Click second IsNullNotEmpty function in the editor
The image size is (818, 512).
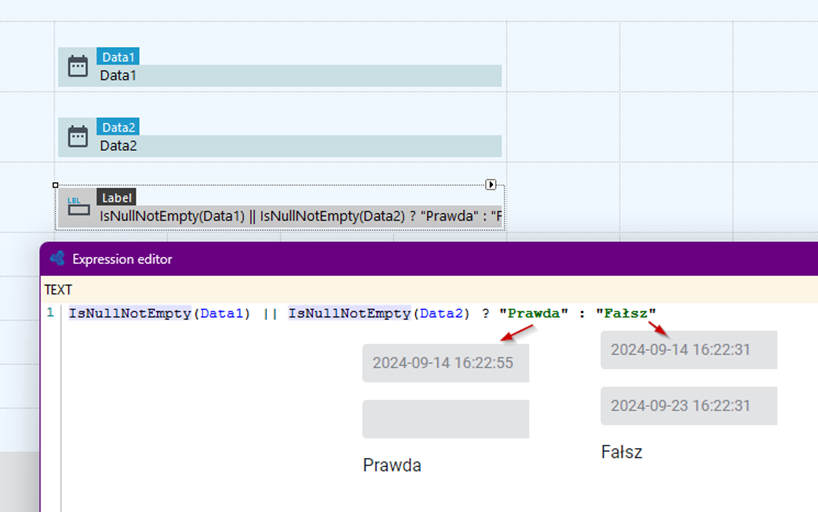pos(350,313)
